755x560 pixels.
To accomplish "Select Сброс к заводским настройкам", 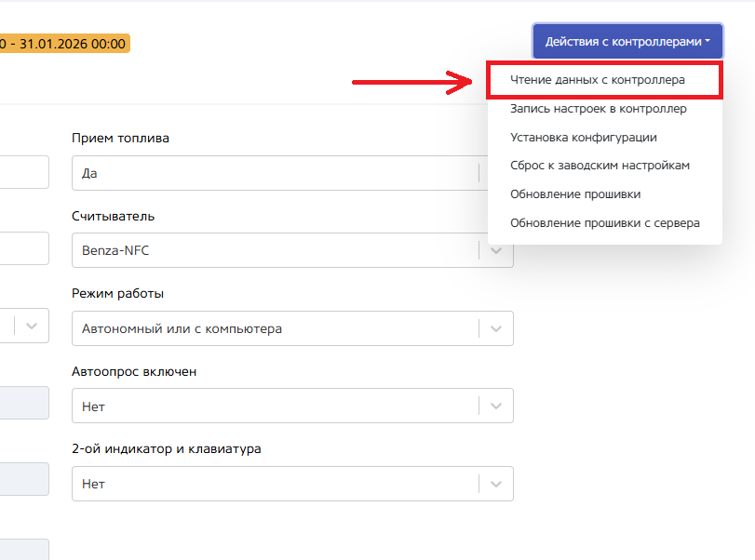I will tap(600, 166).
